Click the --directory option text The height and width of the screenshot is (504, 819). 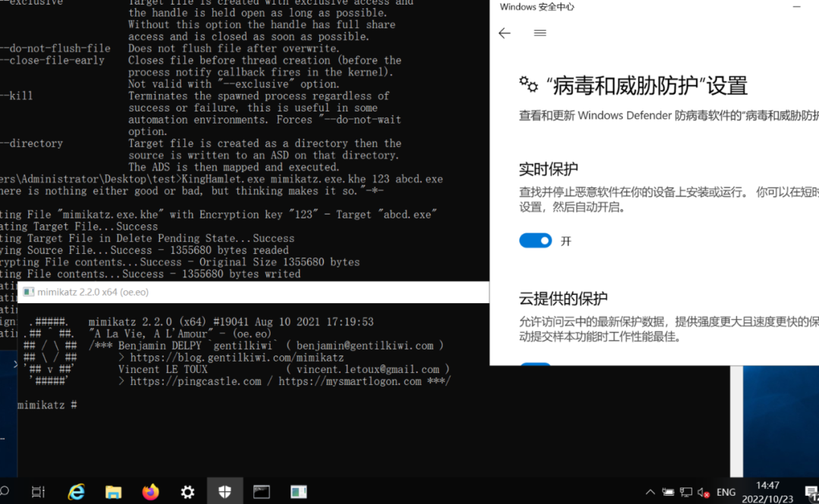point(31,144)
